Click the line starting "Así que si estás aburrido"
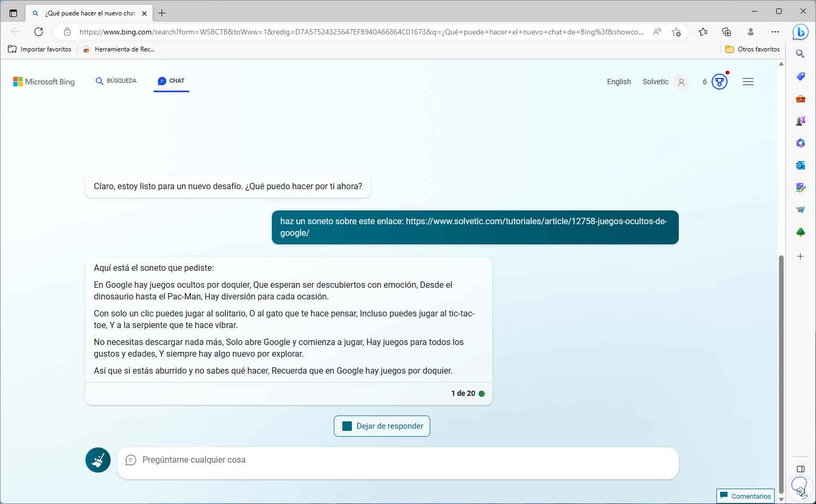This screenshot has width=816, height=504. point(273,371)
